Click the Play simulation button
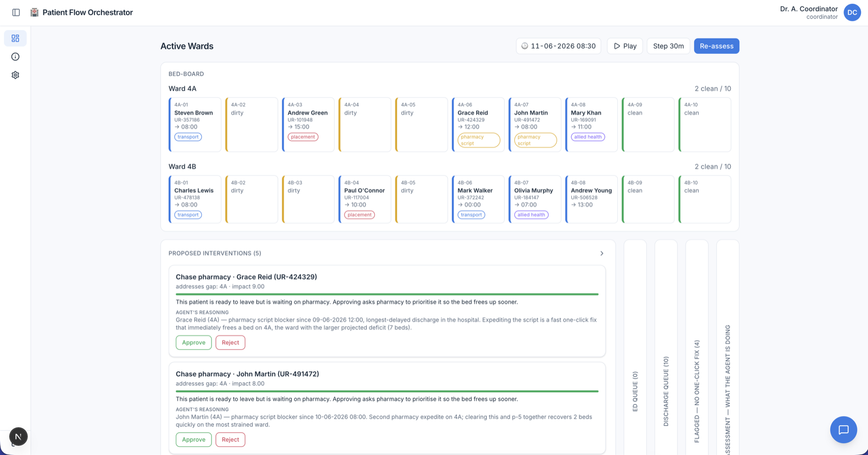Screen dimensions: 868x455 tap(625, 46)
